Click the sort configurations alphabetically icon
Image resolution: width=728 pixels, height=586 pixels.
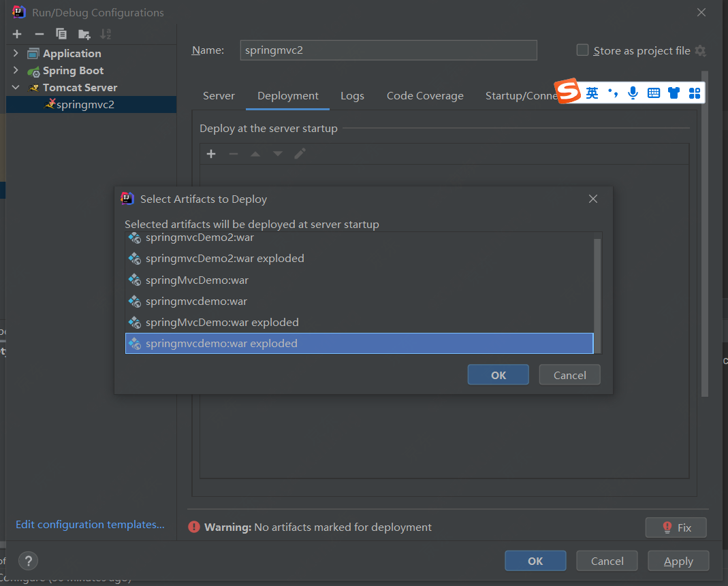[x=106, y=34]
